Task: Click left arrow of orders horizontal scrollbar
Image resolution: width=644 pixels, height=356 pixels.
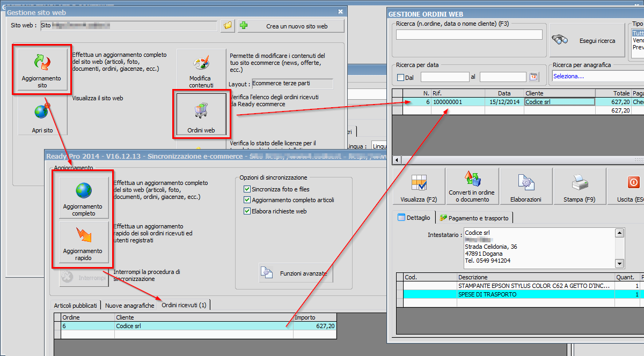Action: click(397, 160)
